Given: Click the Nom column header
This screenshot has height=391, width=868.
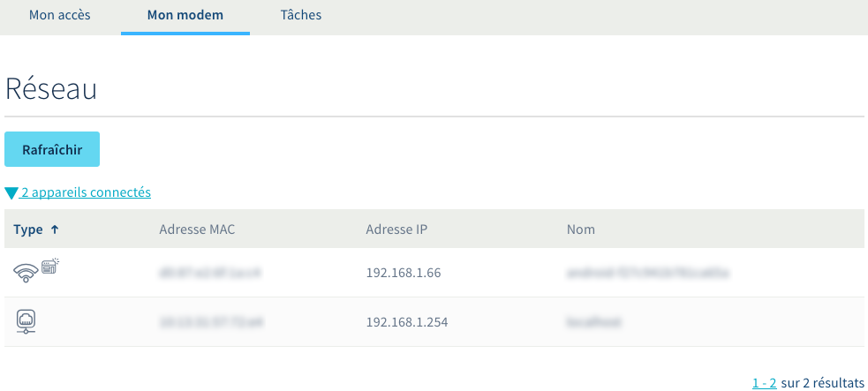Looking at the screenshot, I should tap(581, 229).
